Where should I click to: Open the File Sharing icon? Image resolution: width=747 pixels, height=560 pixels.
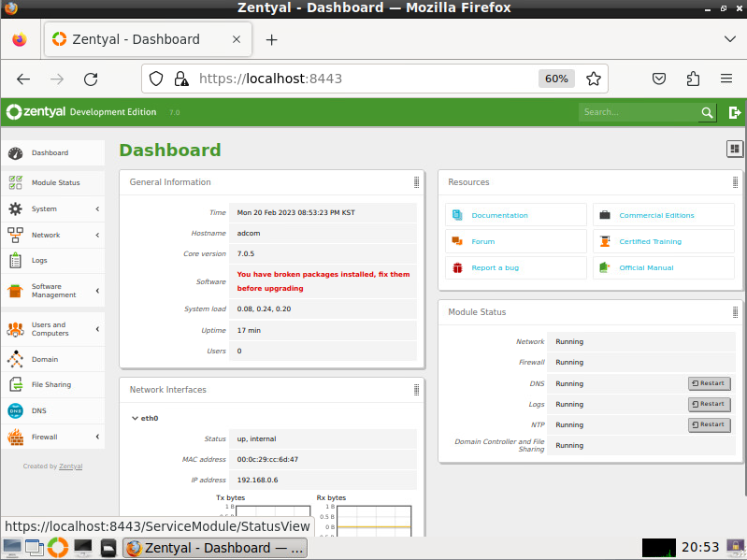pos(15,384)
